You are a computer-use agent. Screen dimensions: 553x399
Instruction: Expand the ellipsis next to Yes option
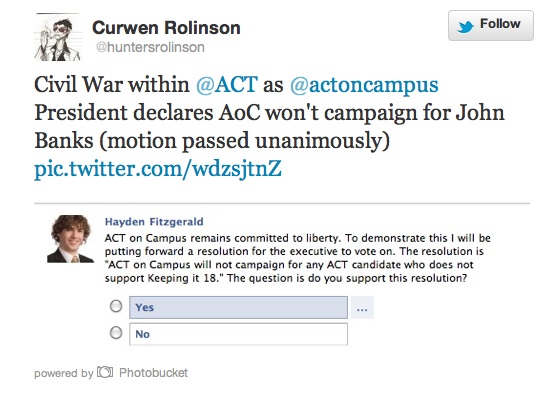[x=362, y=308]
